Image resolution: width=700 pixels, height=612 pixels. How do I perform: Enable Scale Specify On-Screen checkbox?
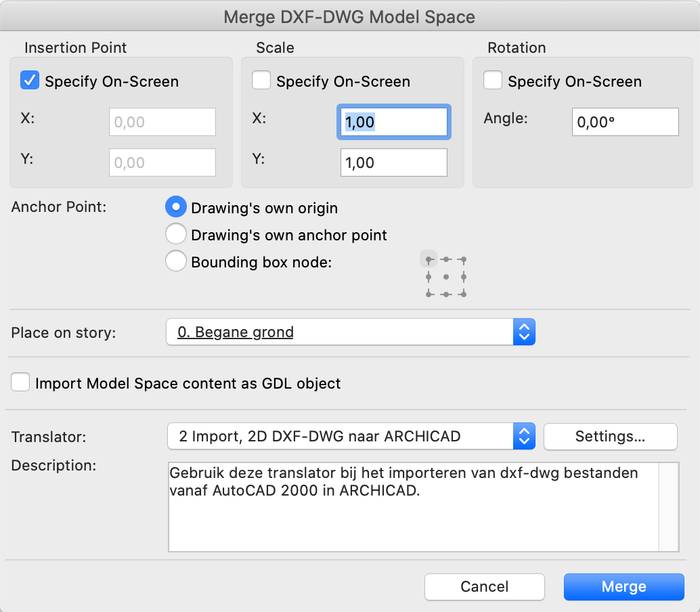(x=261, y=81)
